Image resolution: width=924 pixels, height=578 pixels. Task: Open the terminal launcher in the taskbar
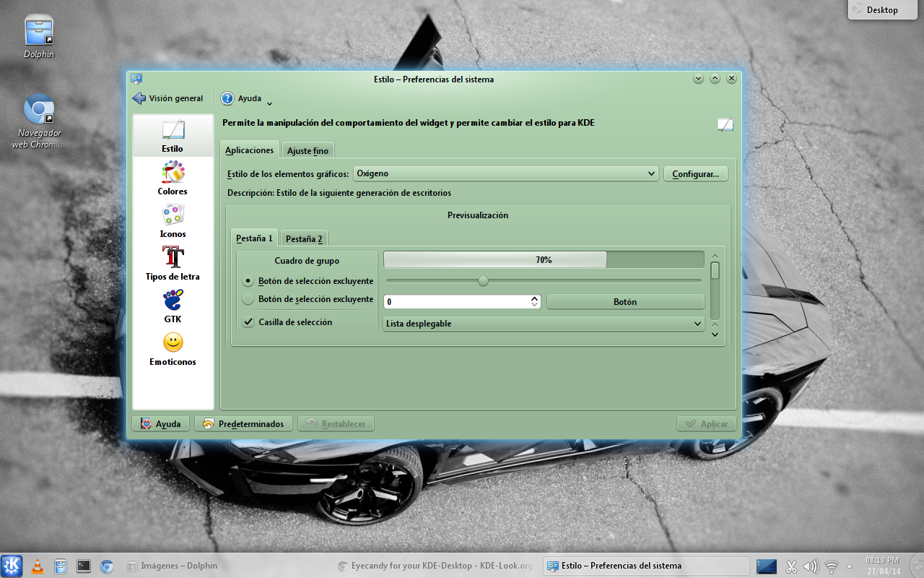tap(84, 566)
